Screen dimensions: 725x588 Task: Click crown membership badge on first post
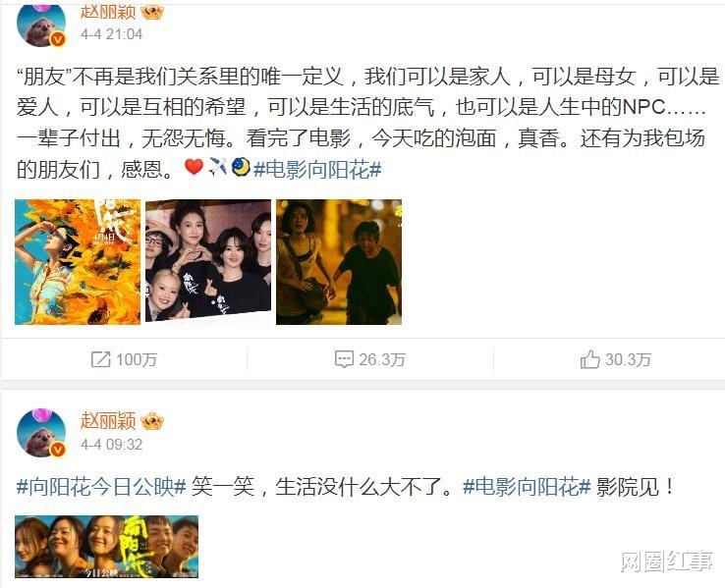tap(152, 12)
